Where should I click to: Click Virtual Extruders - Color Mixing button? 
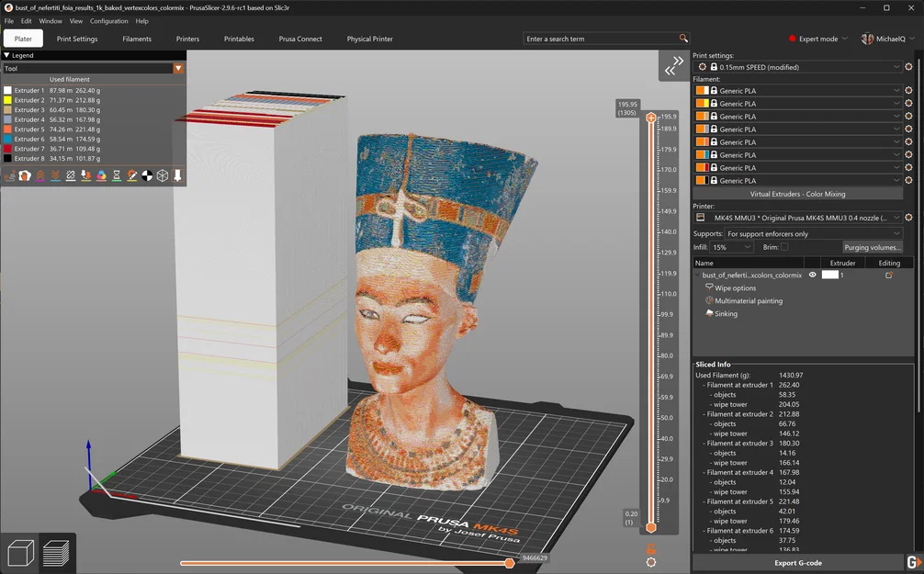[798, 194]
